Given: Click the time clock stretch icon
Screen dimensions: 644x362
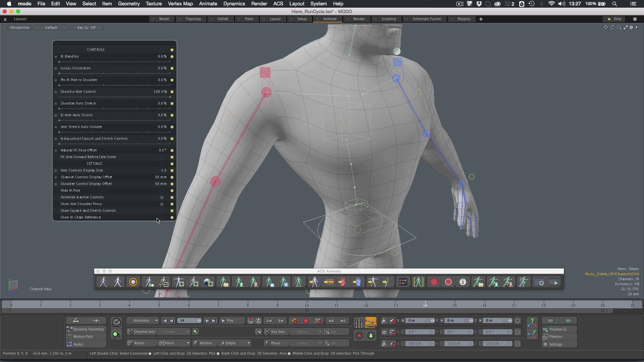Looking at the screenshot, I should 116,323.
